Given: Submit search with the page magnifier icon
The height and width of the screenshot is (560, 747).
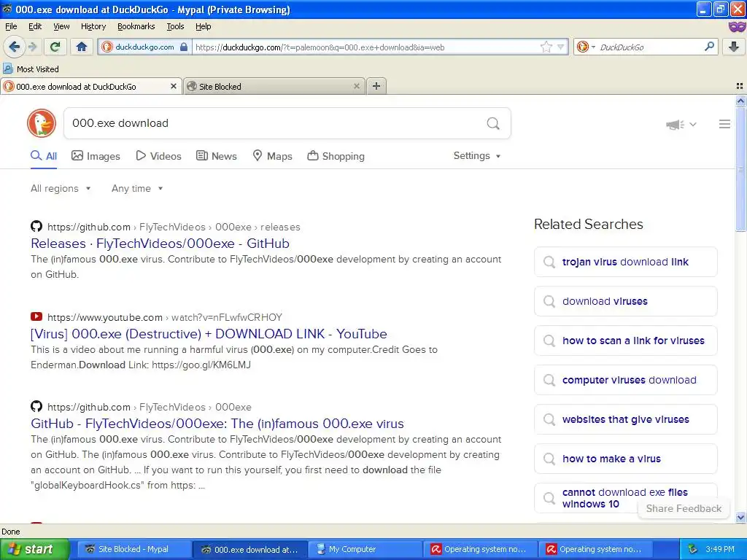Looking at the screenshot, I should point(493,123).
